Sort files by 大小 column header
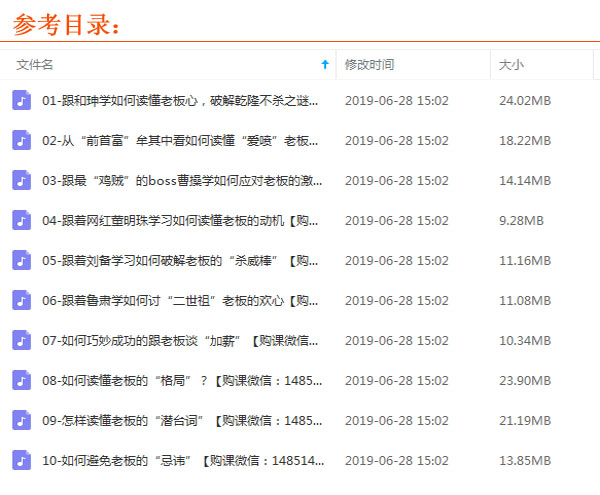Image resolution: width=600 pixels, height=495 pixels. point(511,64)
